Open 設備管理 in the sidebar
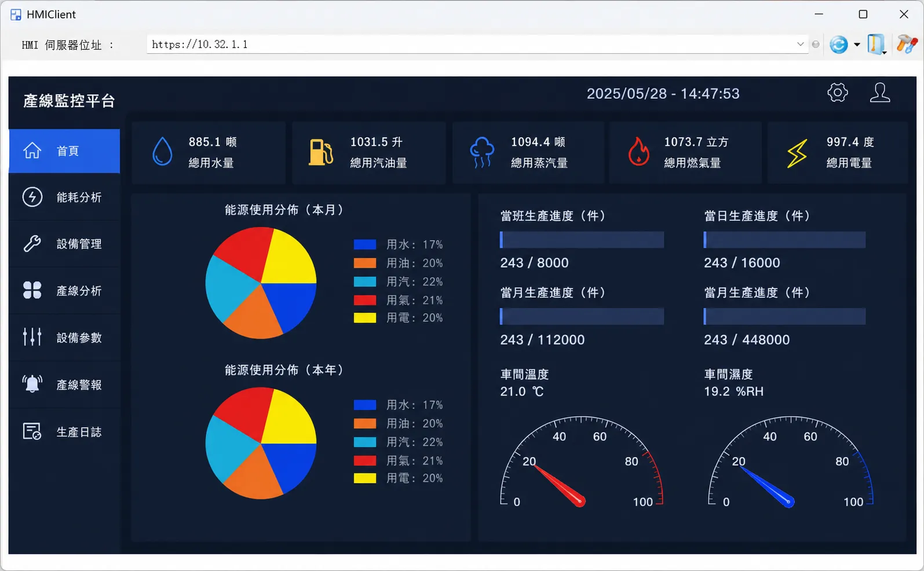 pyautogui.click(x=64, y=244)
